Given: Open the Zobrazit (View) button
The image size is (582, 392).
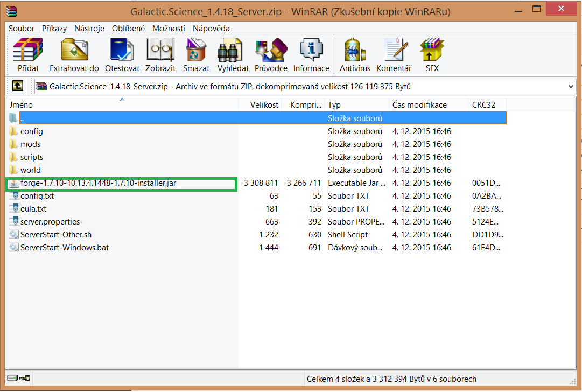Looking at the screenshot, I should (160, 54).
